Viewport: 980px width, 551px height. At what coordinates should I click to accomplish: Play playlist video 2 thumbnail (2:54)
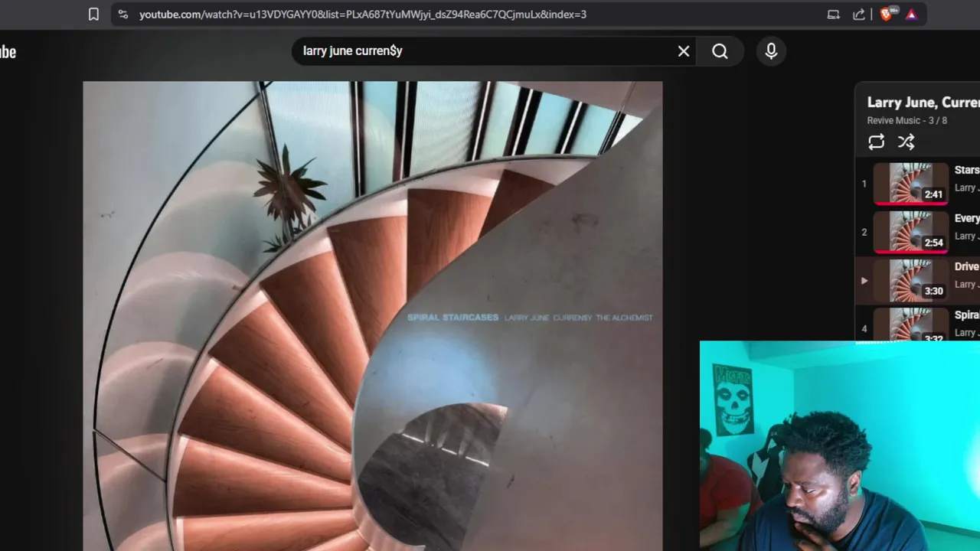click(x=911, y=232)
